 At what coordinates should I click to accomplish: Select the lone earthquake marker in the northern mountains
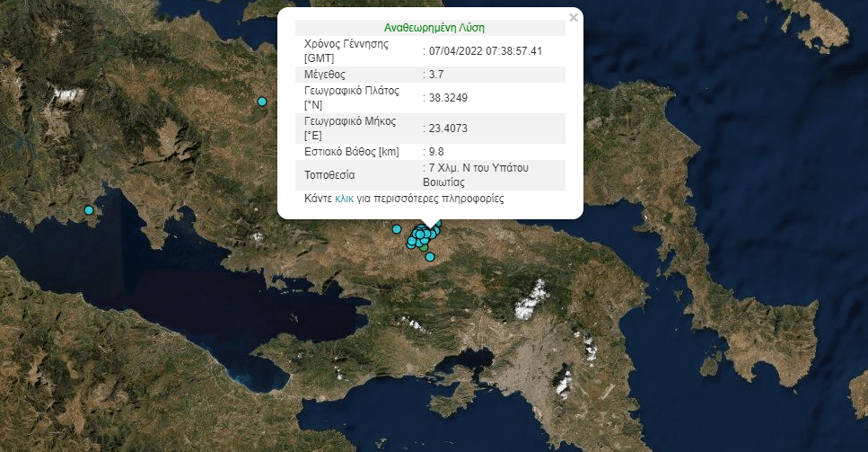tap(262, 102)
